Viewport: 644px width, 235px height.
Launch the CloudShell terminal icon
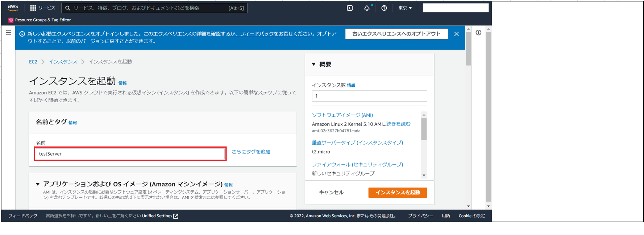[350, 8]
